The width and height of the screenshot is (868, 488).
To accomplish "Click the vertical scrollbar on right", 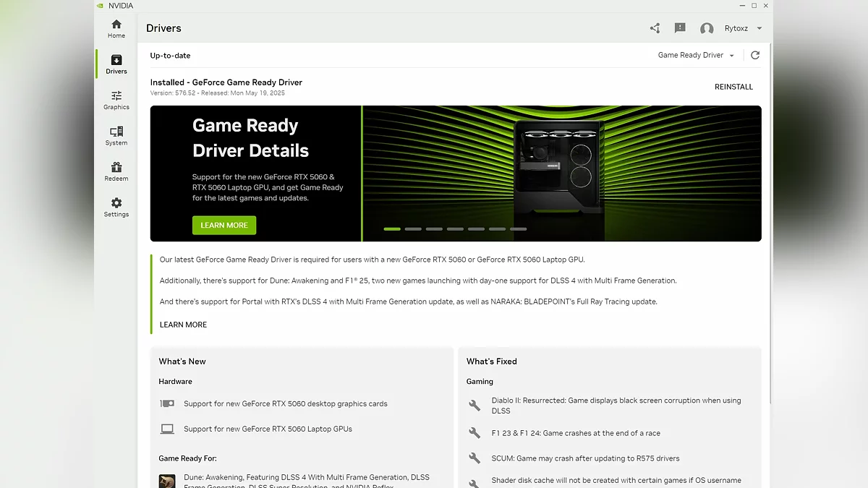I will 770,217.
